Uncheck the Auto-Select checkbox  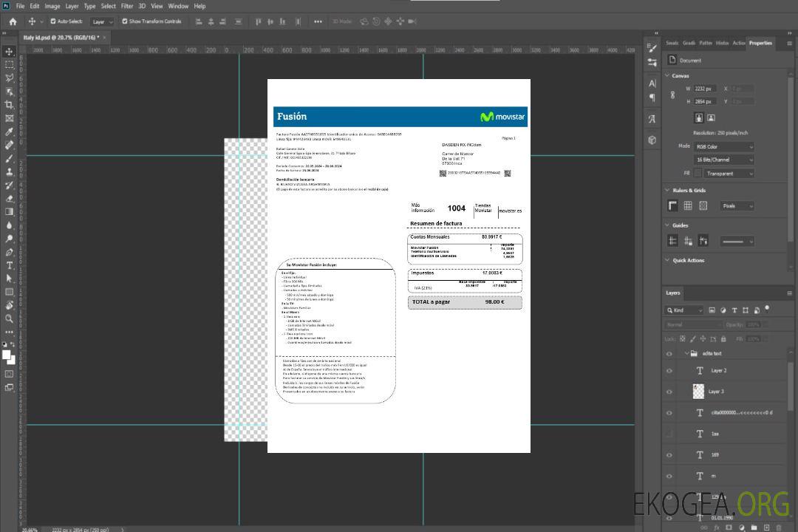click(52, 21)
